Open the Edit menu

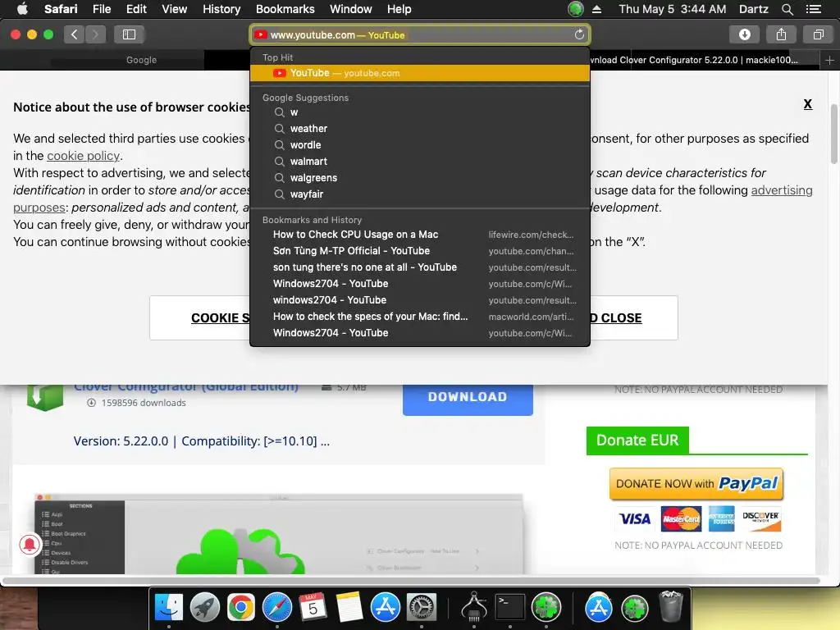pos(136,9)
